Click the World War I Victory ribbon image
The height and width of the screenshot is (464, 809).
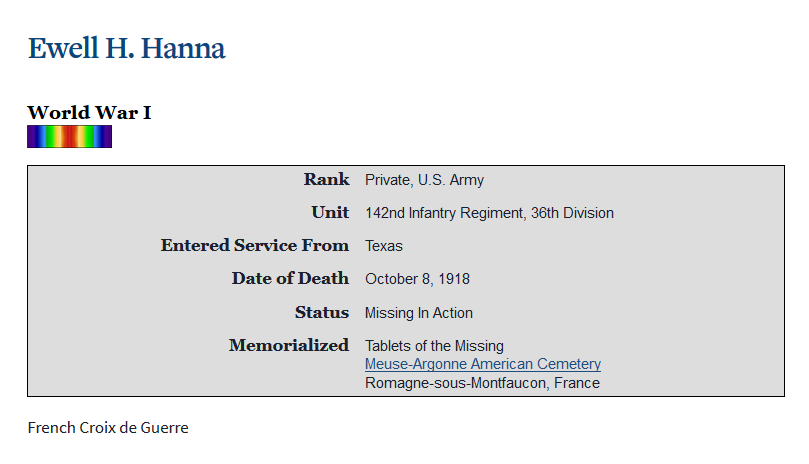point(69,137)
